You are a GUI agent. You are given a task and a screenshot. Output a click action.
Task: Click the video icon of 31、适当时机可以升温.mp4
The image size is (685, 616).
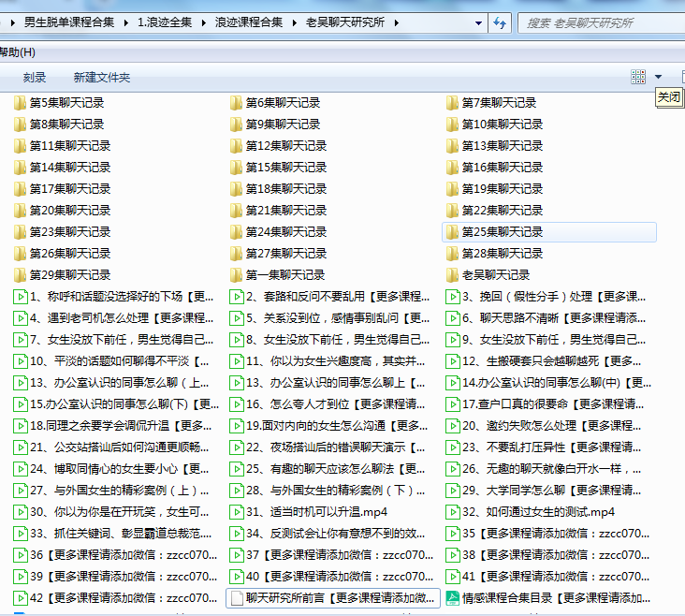[x=237, y=512]
